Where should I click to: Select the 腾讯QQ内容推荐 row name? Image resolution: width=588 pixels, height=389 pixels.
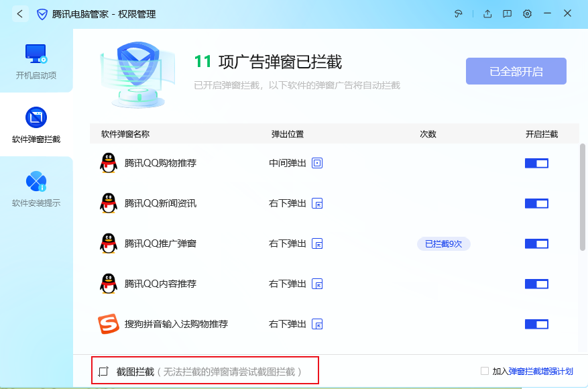(x=160, y=284)
